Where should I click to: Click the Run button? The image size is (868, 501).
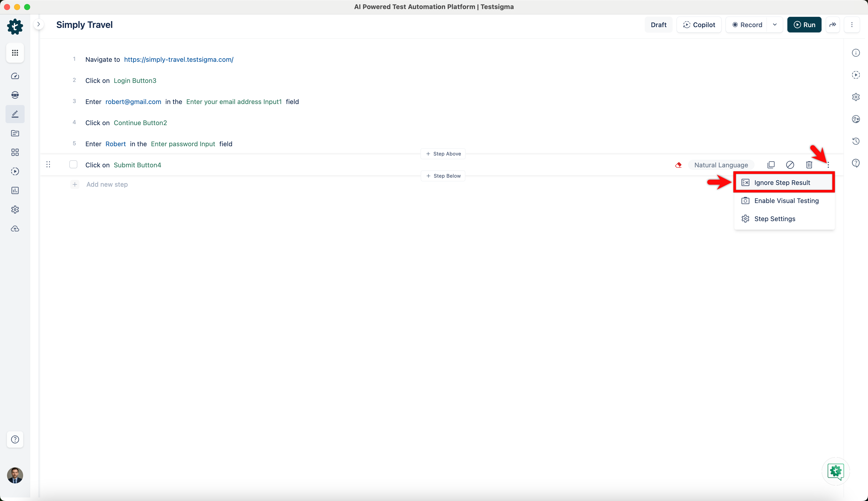[x=804, y=25]
